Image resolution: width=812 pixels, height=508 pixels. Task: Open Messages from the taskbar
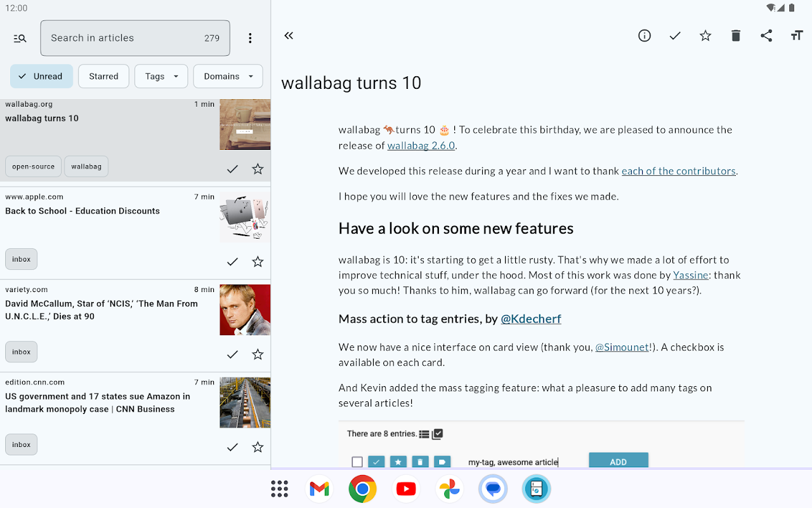pos(493,489)
